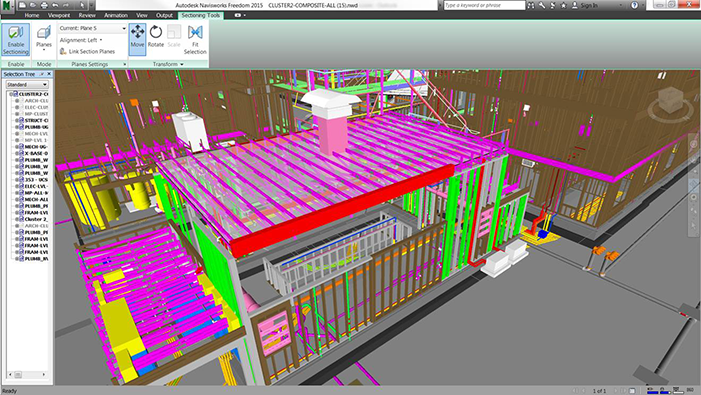Click the Fit Selection icon
Viewport: 701px width, 395px height.
pyautogui.click(x=195, y=40)
